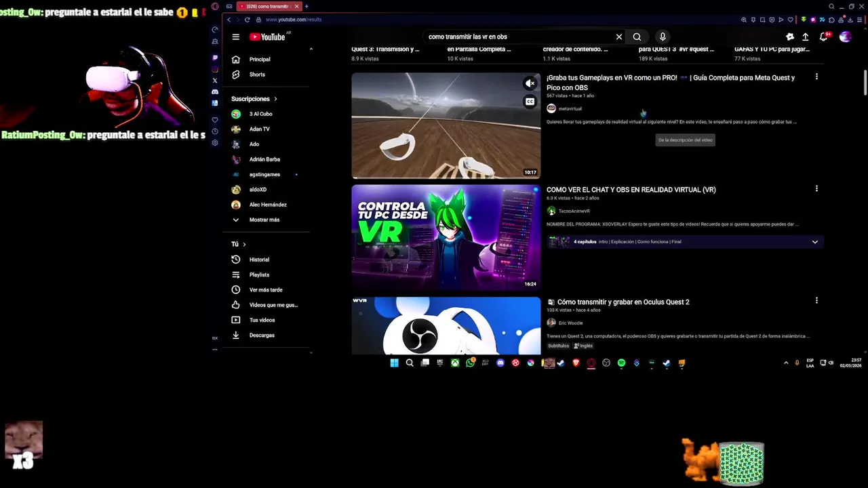Click the magnifier search button on YouTube
This screenshot has height=488, width=868.
pos(637,37)
